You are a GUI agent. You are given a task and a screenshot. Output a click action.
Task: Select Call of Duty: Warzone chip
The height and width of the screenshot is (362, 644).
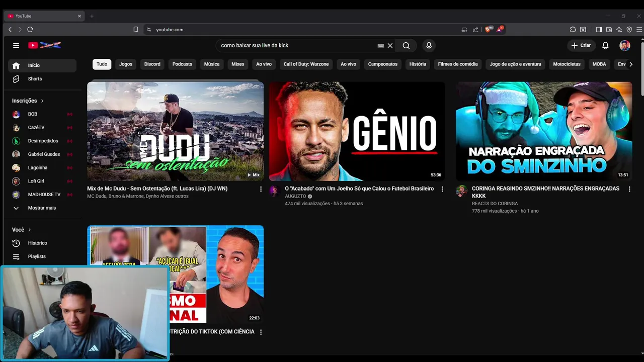[306, 64]
